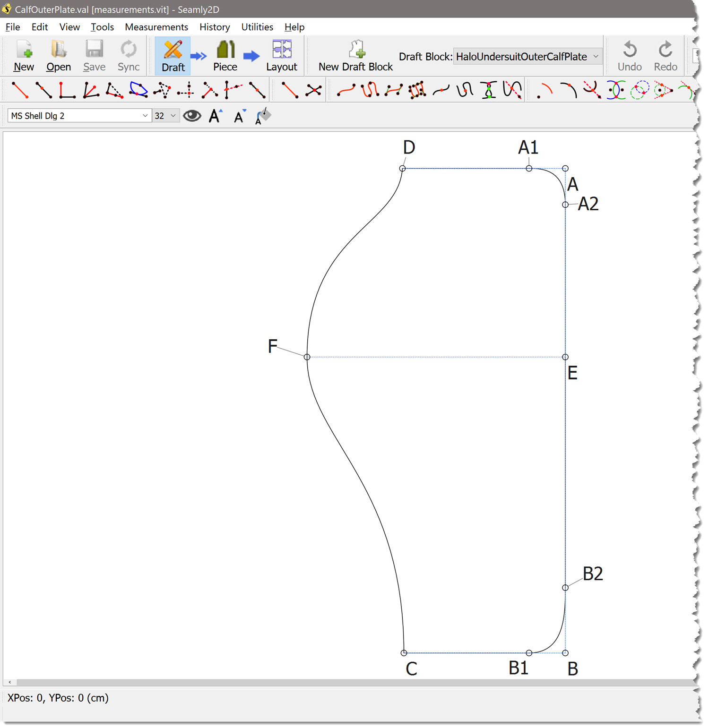Select the Intersecting Lines tool
This screenshot has height=728, width=709.
click(313, 90)
